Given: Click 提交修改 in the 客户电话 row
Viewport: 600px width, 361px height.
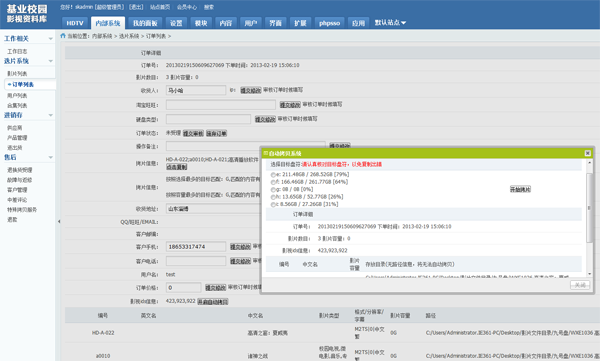Looking at the screenshot, I should click(x=240, y=261).
